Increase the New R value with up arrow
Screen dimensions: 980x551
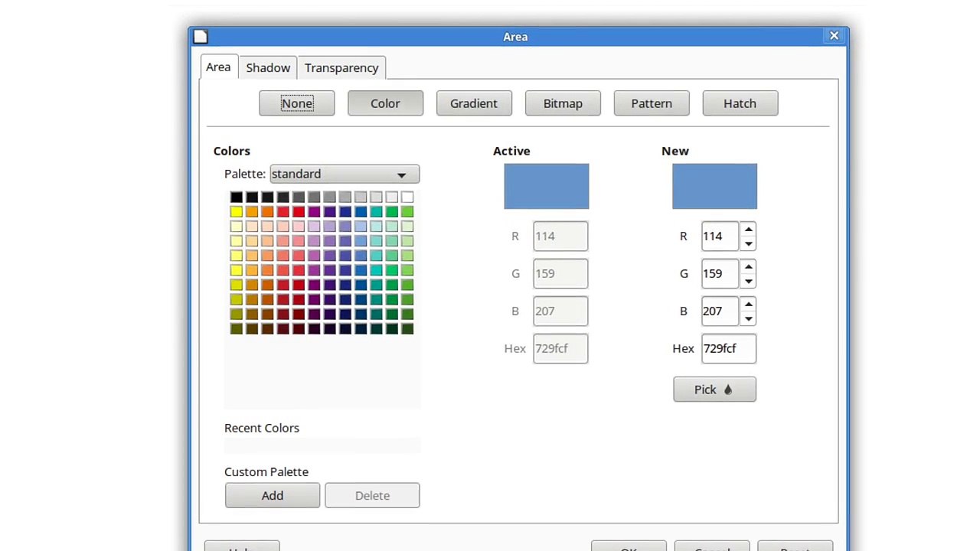(x=748, y=229)
